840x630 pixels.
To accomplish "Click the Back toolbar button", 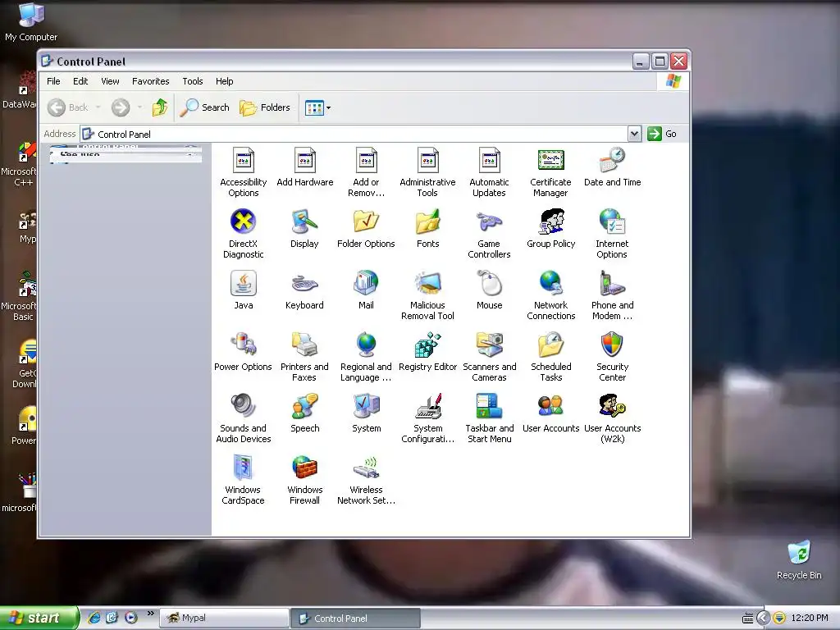I will [x=67, y=107].
